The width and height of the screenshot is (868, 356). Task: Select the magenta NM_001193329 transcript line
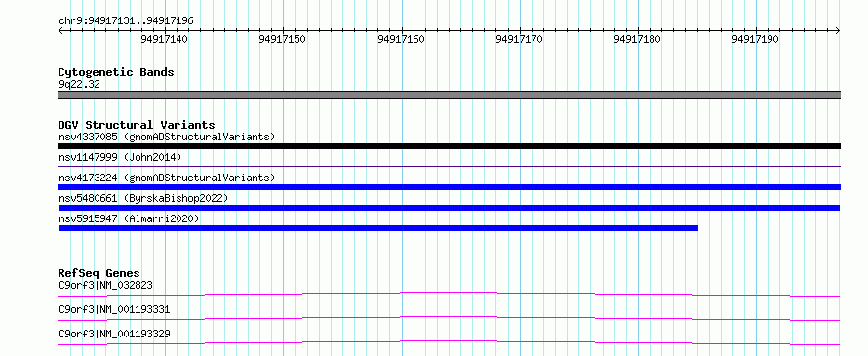[x=449, y=342]
